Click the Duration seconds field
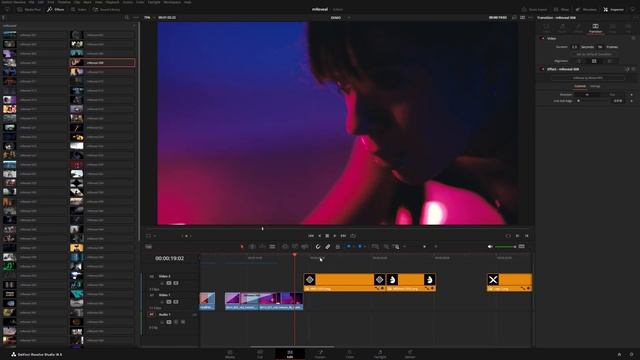The image size is (640, 360). [x=574, y=47]
